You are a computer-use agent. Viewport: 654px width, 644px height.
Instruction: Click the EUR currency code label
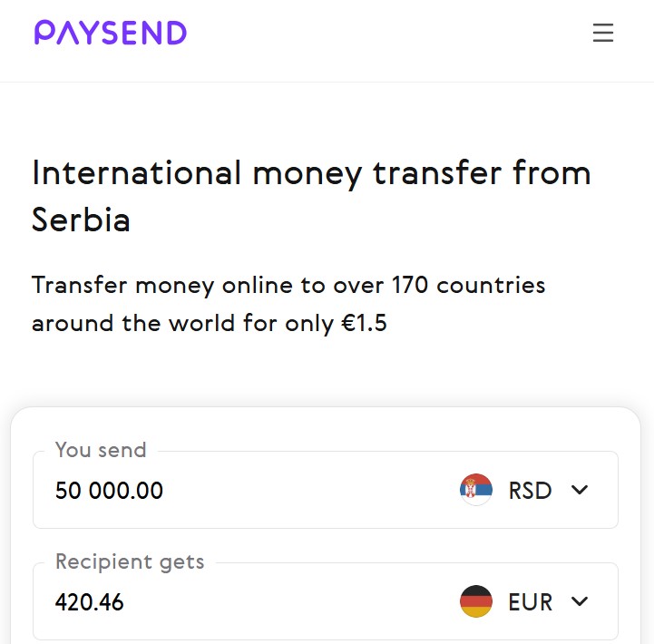[x=530, y=601]
